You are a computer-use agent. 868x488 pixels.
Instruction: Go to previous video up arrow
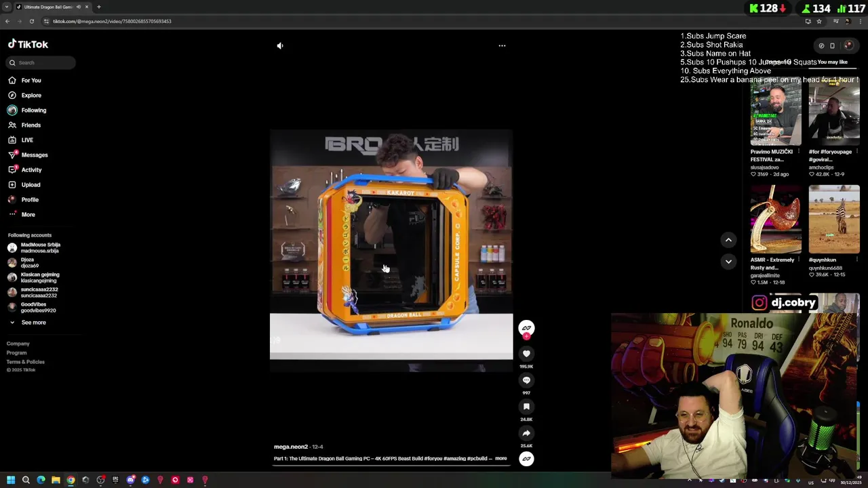[x=728, y=240]
